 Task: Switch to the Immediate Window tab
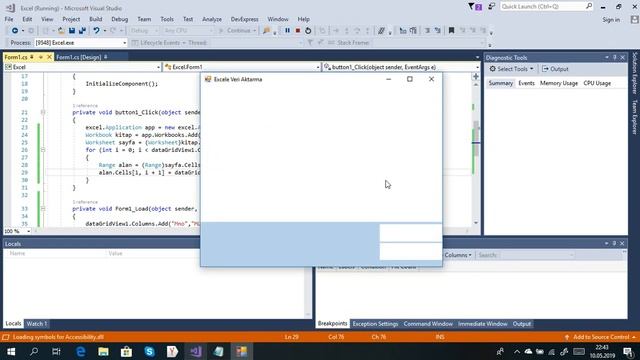point(482,324)
